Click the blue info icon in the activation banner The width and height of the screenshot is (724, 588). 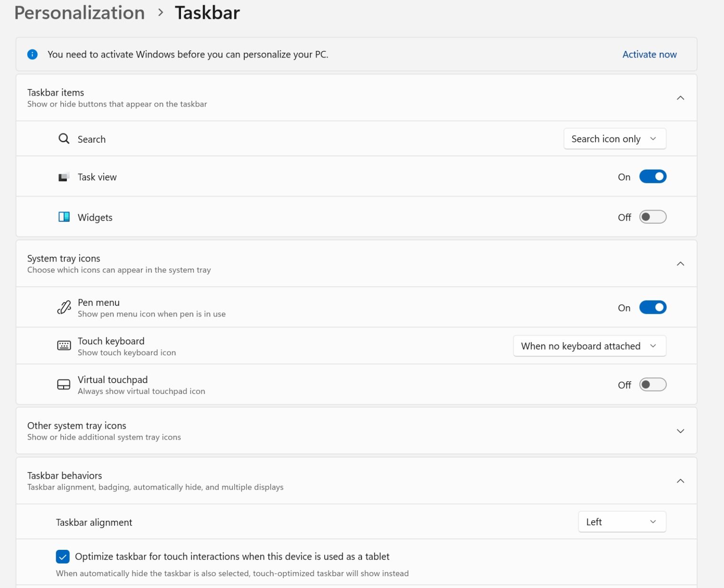tap(32, 54)
